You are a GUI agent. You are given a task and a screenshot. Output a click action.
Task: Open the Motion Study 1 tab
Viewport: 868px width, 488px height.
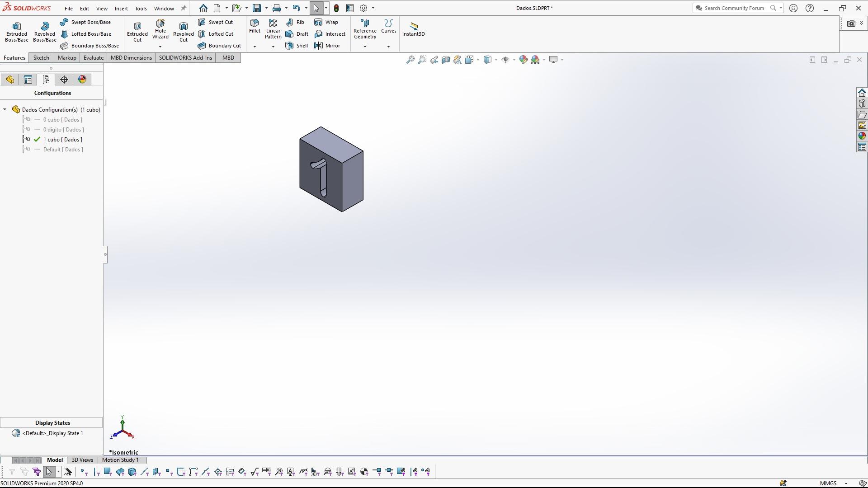tap(120, 460)
